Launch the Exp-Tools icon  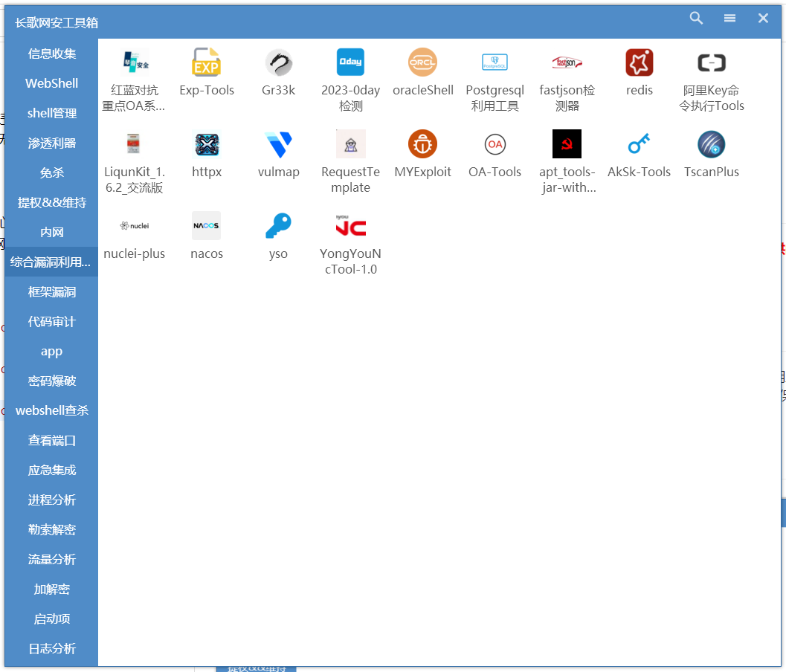pos(207,62)
